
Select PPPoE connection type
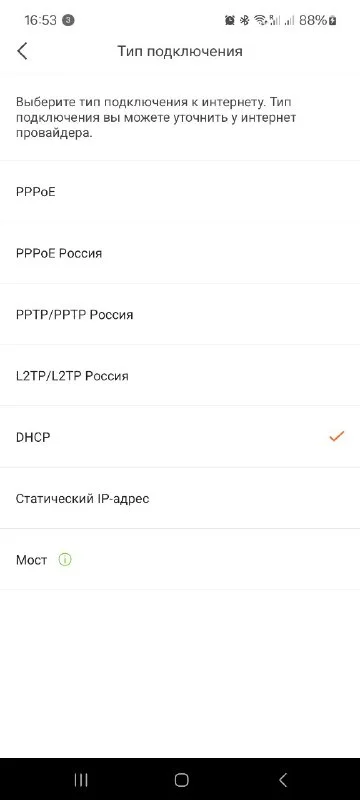(180, 192)
